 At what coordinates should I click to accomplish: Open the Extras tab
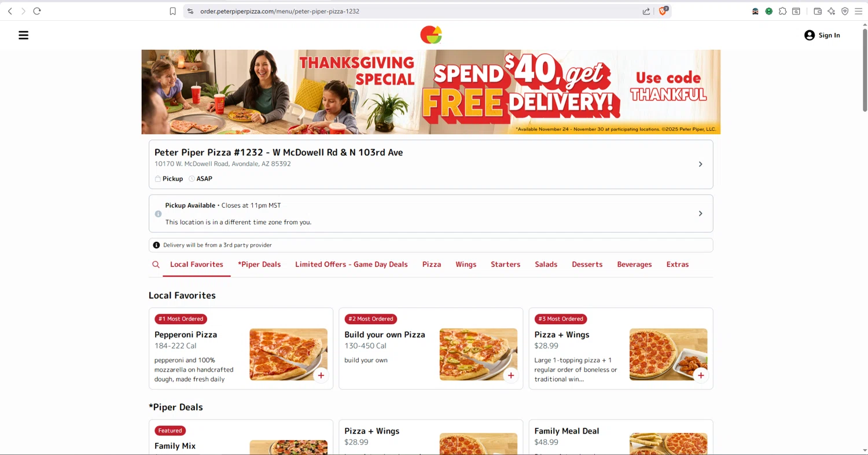click(x=678, y=265)
